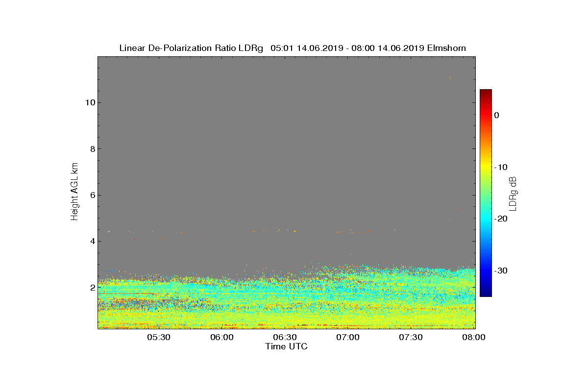588x392 pixels.
Task: Click the dark blue bottom of colorbar
Action: [486, 294]
